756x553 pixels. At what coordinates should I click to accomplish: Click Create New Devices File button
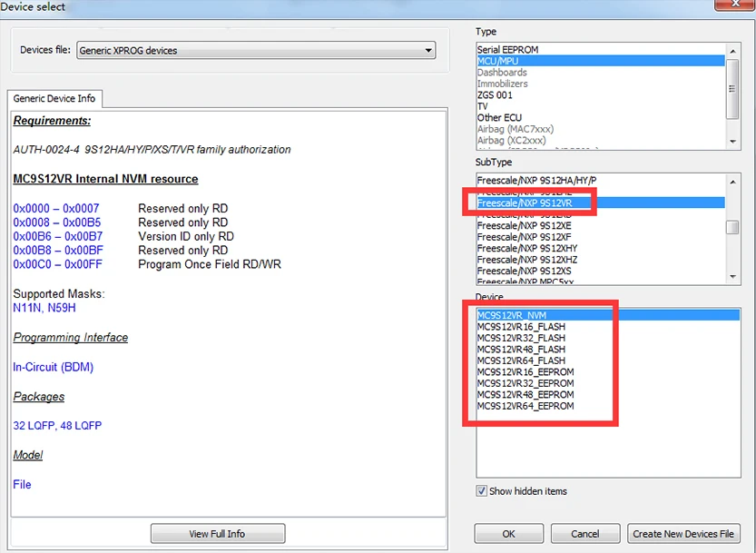(x=683, y=534)
